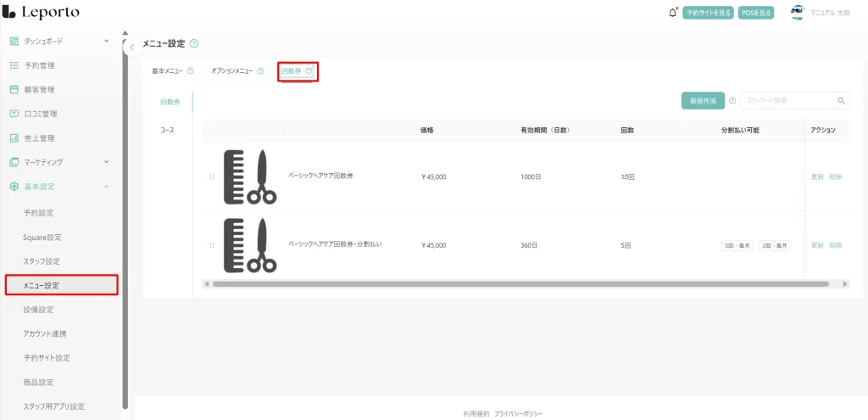Screen dimensions: 868x420
Task: Click the notification bell icon
Action: click(x=673, y=13)
